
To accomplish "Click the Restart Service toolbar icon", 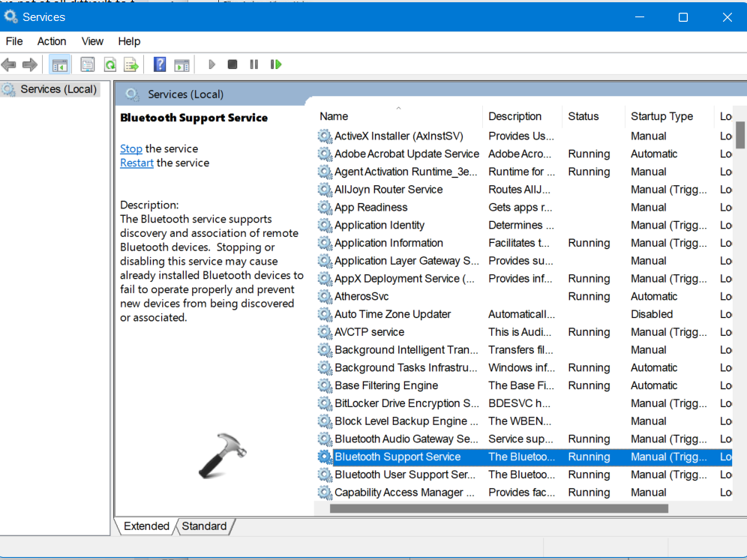I will pos(276,64).
